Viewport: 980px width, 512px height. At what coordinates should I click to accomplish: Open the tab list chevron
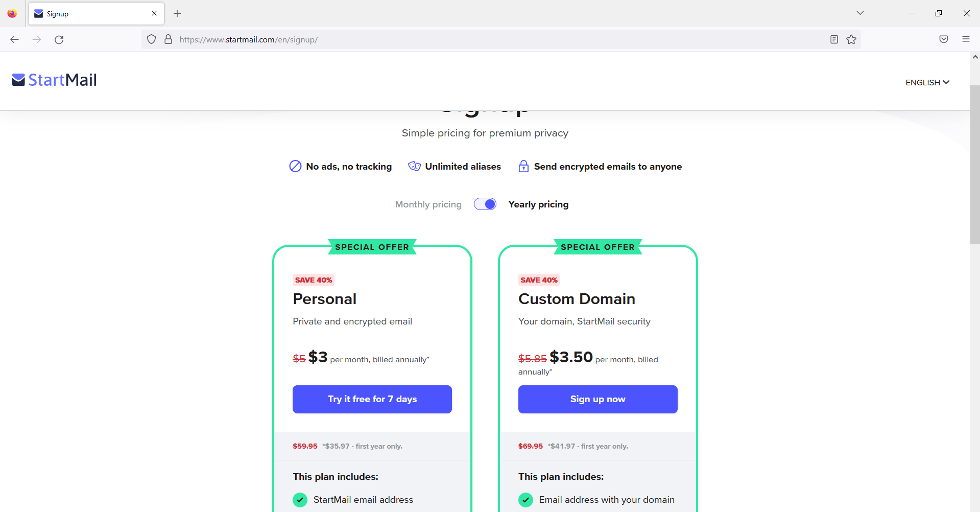click(x=860, y=13)
